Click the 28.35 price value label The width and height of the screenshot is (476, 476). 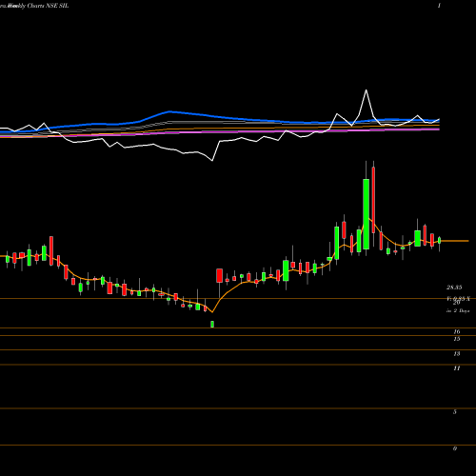[454, 288]
